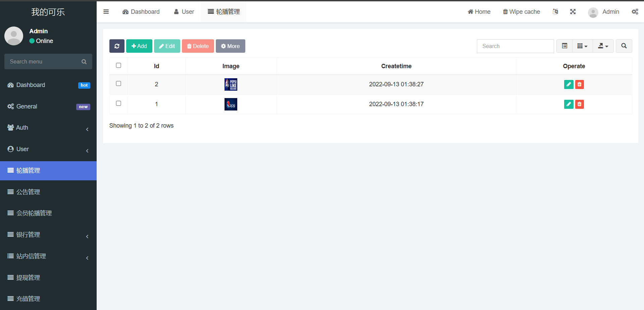Image resolution: width=644 pixels, height=310 pixels.
Task: Click the refresh table icon button
Action: 117,46
